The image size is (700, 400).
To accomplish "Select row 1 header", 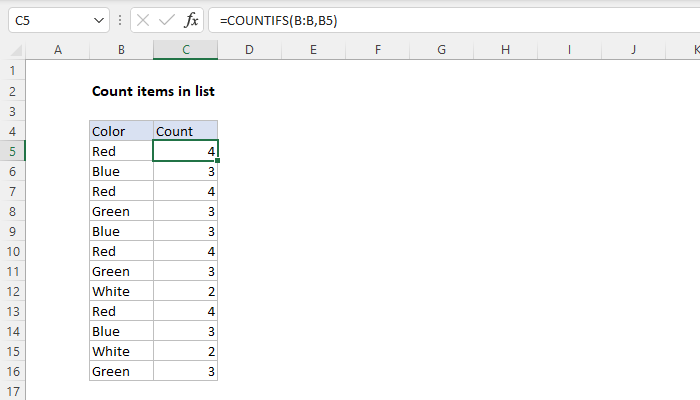I will [12, 71].
